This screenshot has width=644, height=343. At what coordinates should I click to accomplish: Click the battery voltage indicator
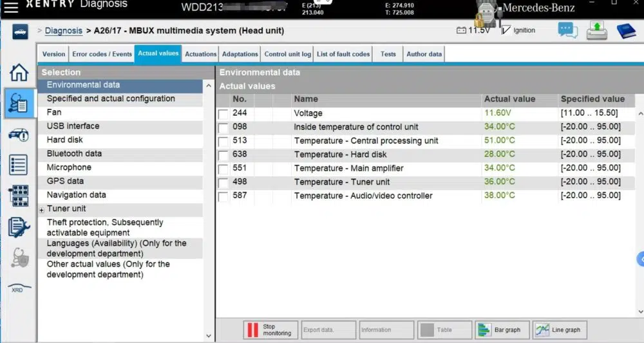pos(473,30)
